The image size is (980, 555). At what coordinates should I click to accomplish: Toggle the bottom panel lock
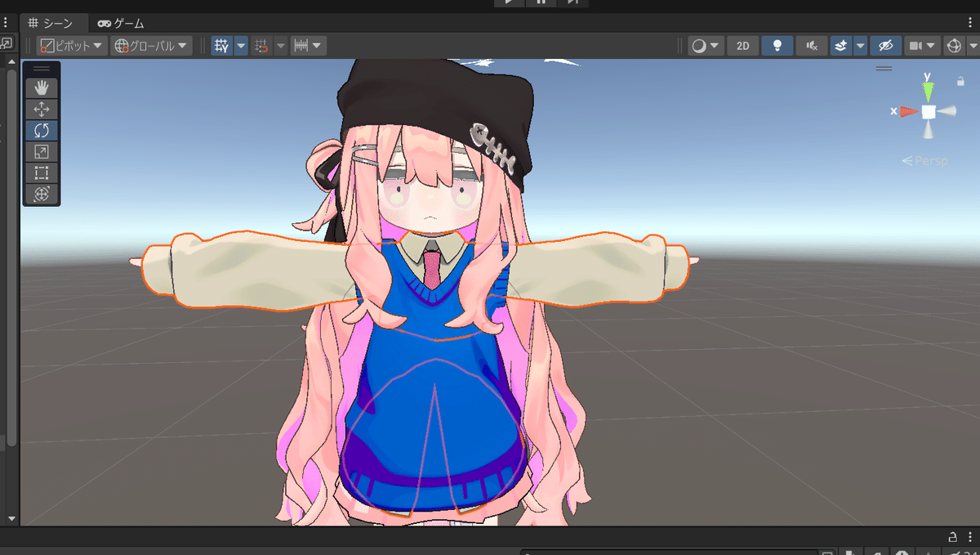coord(952,537)
